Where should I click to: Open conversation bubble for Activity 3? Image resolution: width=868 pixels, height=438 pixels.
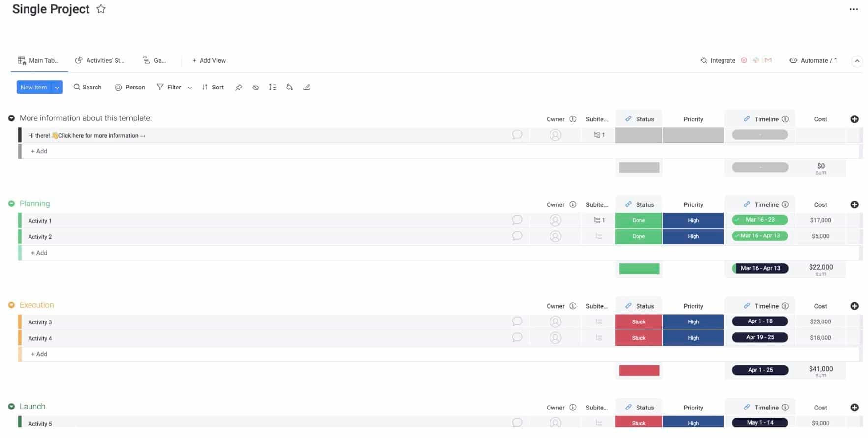point(517,321)
